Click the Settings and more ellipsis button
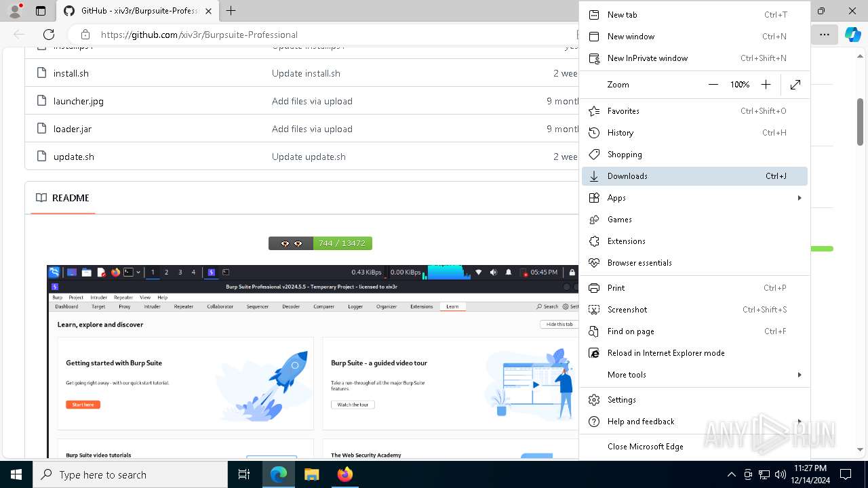The width and height of the screenshot is (868, 488). pos(825,35)
